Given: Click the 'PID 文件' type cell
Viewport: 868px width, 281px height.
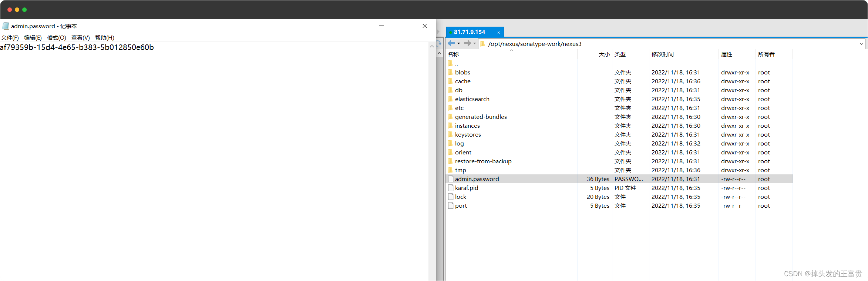Looking at the screenshot, I should coord(625,188).
